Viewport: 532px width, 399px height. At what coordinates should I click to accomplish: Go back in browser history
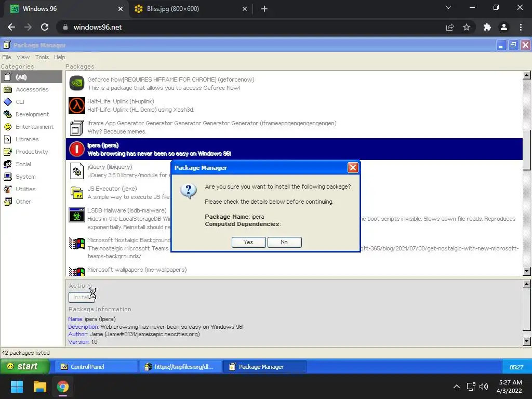(x=11, y=27)
